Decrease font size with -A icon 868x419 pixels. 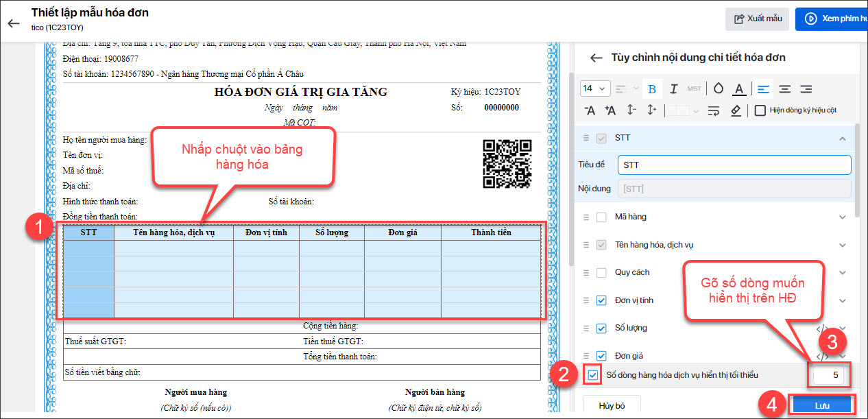click(590, 110)
